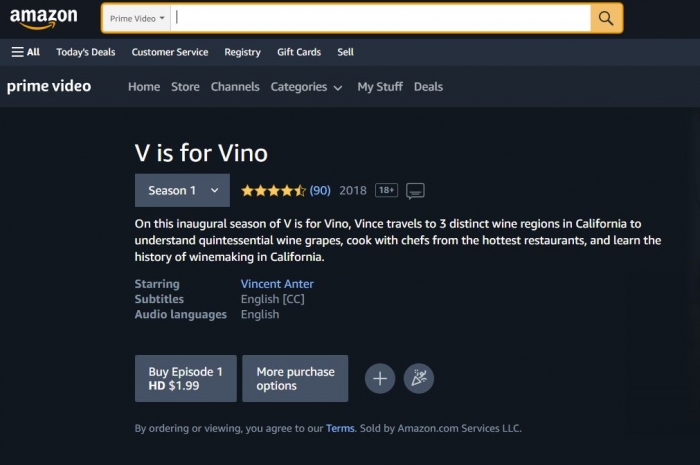700x465 pixels.
Task: Open the Watch Party confetti icon
Action: [419, 378]
